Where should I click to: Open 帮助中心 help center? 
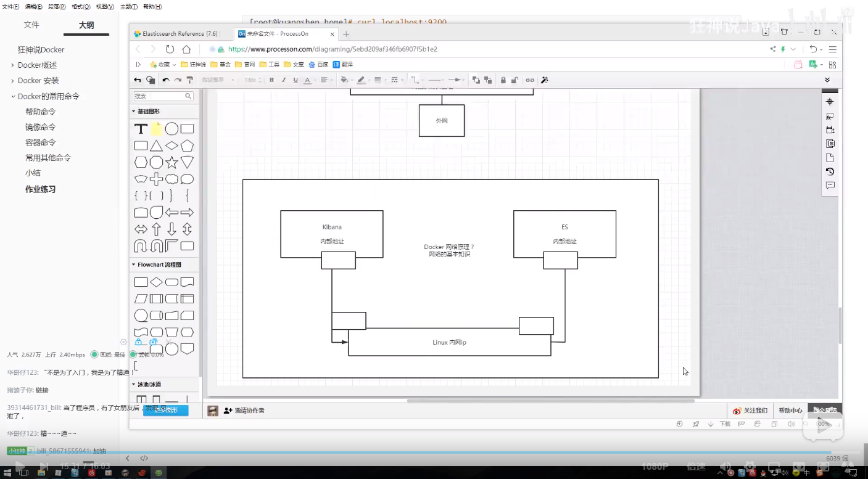point(790,411)
